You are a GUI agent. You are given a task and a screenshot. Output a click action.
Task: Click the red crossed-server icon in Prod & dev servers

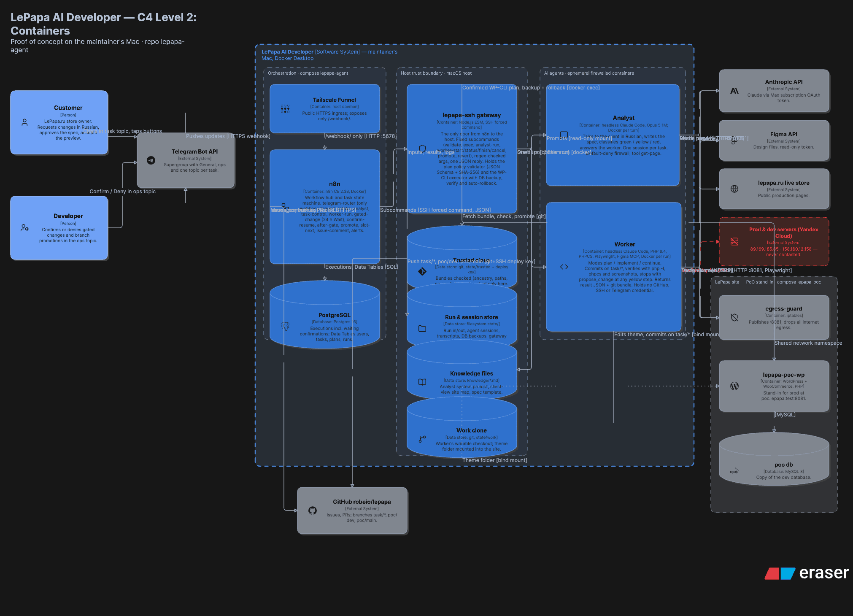point(734,241)
